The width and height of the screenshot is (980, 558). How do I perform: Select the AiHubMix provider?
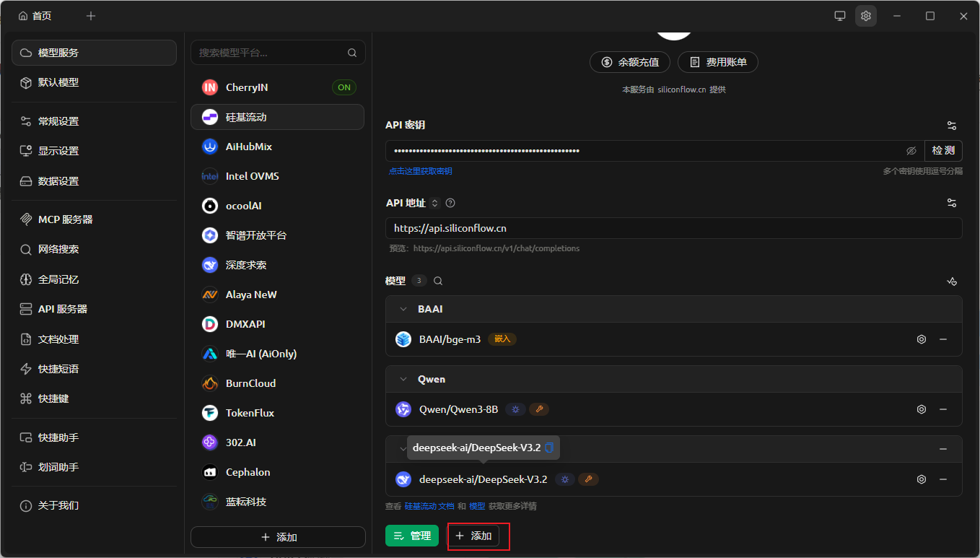click(x=278, y=147)
